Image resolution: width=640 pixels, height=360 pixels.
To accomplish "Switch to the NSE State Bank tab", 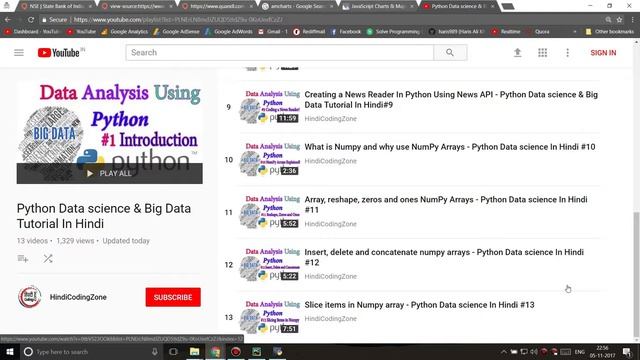I will point(56,6).
